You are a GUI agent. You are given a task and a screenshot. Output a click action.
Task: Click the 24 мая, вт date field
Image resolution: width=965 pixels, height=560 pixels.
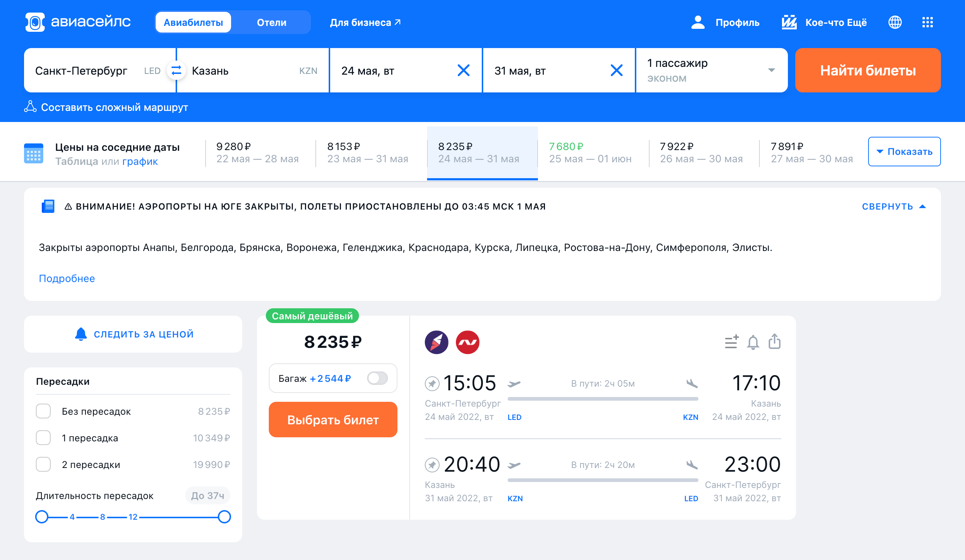pyautogui.click(x=406, y=71)
